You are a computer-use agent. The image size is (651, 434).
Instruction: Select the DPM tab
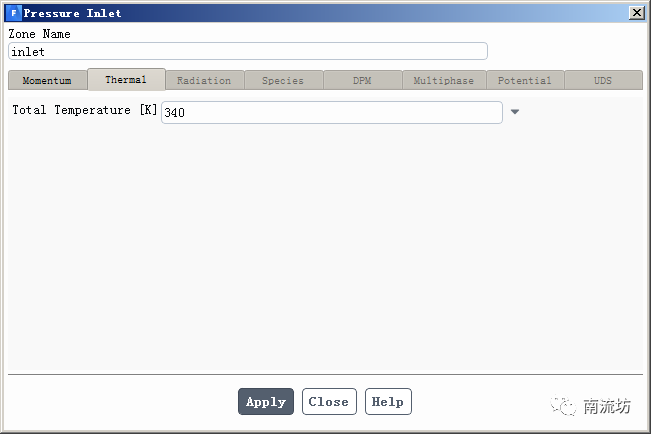click(x=362, y=80)
